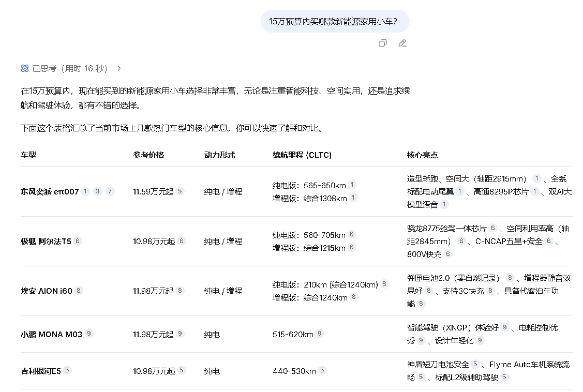Select the 小鹏 MONA M03 model name
This screenshot has height=392, width=583.
[51, 335]
